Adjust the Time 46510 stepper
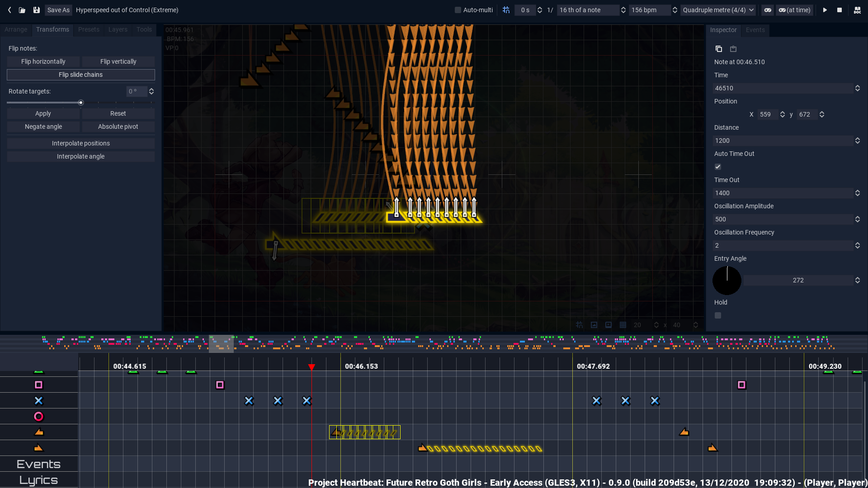Viewport: 868px width, 488px height. pyautogui.click(x=858, y=88)
